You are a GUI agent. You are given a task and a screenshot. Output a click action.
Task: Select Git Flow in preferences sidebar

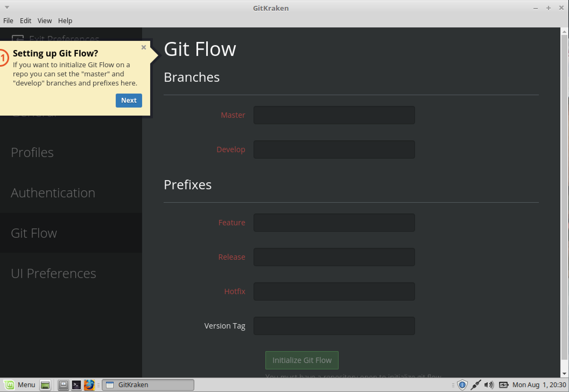[x=34, y=233]
